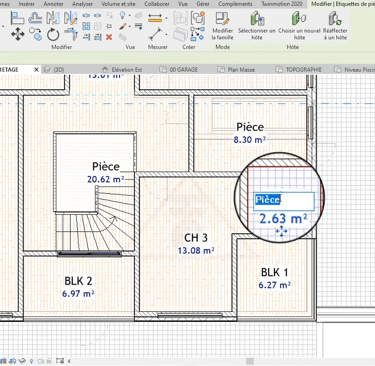Select Trim/Extend Multiple Elements tool
This screenshot has width=375, height=366.
98,37
